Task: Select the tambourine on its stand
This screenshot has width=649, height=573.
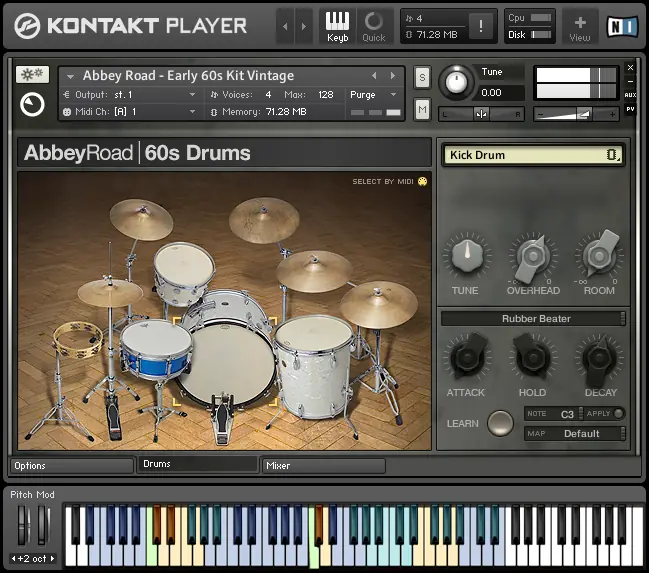Action: coord(79,339)
